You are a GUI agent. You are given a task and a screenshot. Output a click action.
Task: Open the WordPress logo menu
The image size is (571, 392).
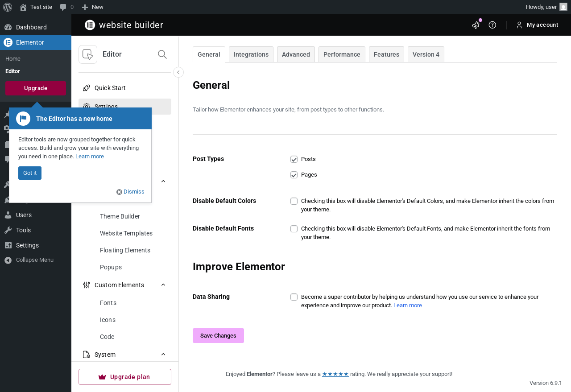(x=8, y=7)
